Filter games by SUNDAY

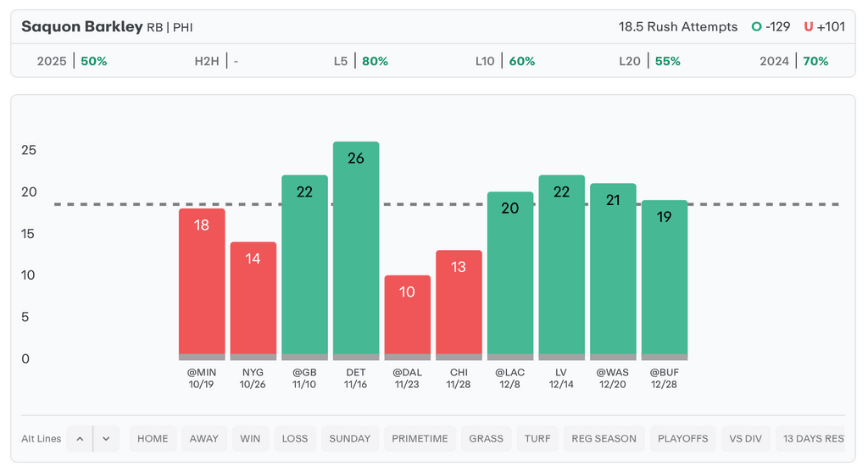click(350, 439)
